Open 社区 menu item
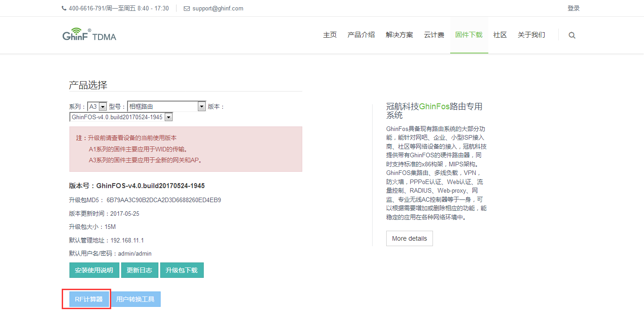Screen dimensions: 644x325 [500, 35]
